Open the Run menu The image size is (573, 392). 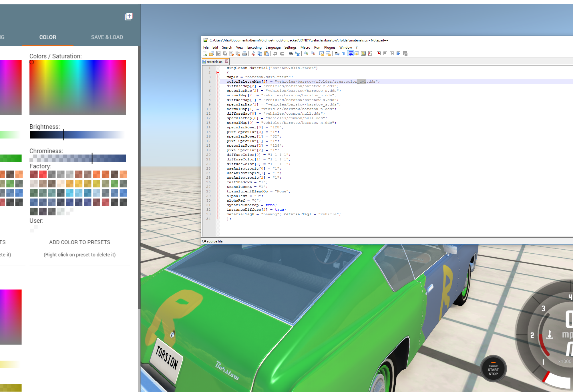[317, 47]
